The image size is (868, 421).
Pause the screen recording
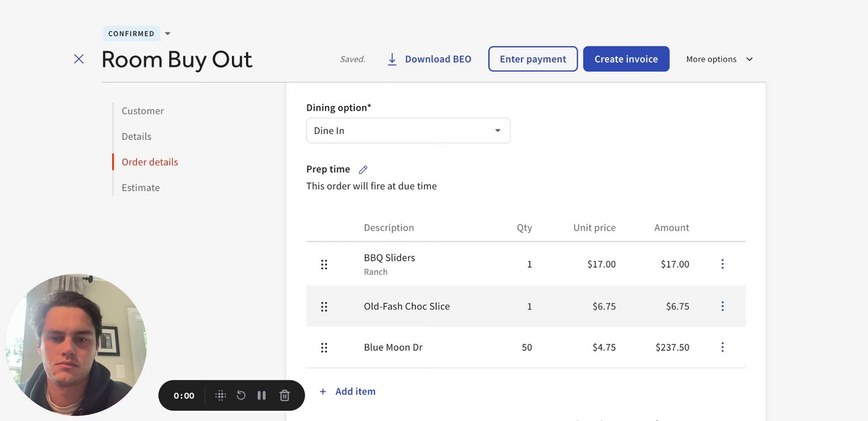click(262, 396)
